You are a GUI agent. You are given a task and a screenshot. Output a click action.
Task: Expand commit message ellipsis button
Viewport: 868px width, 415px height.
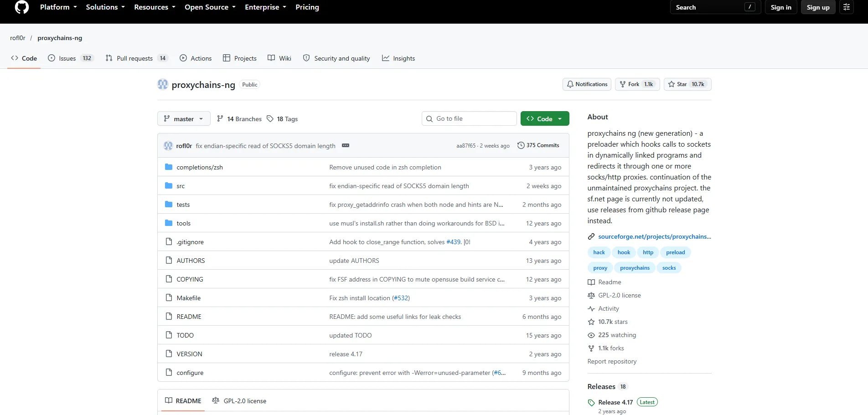[x=346, y=145]
